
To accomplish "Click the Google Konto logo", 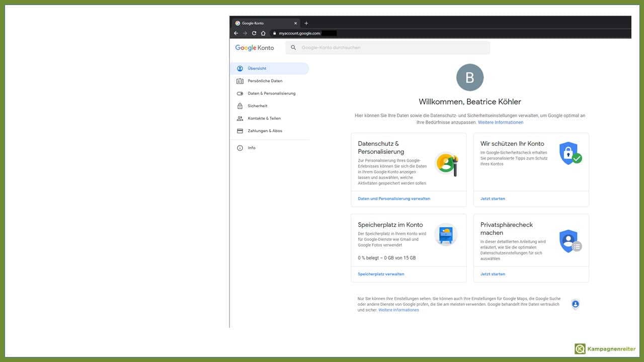I will (x=255, y=48).
